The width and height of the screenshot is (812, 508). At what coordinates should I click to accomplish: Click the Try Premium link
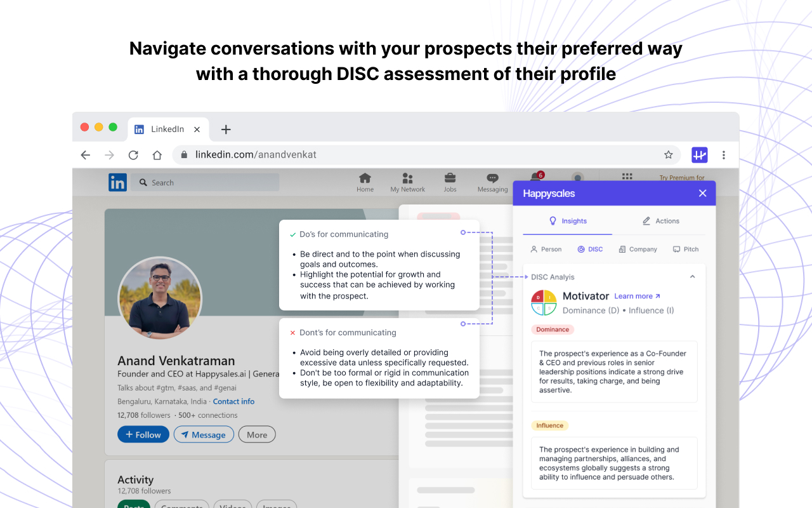[x=682, y=178]
